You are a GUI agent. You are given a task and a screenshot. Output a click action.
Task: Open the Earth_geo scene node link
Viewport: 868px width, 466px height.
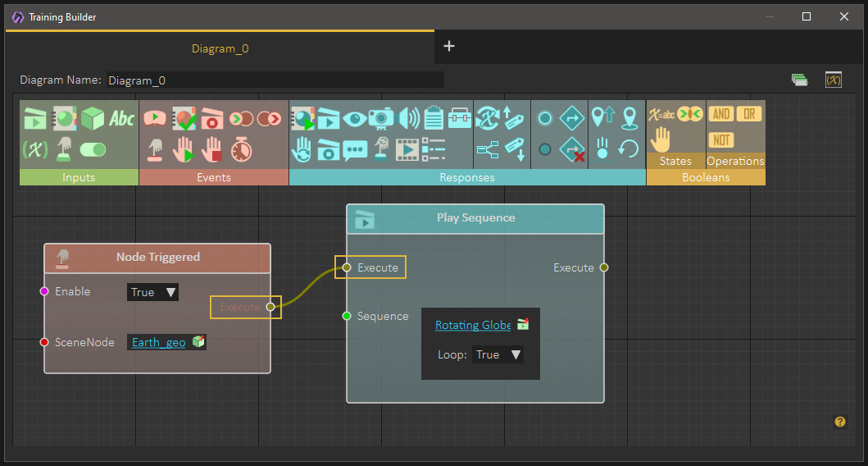coord(159,342)
